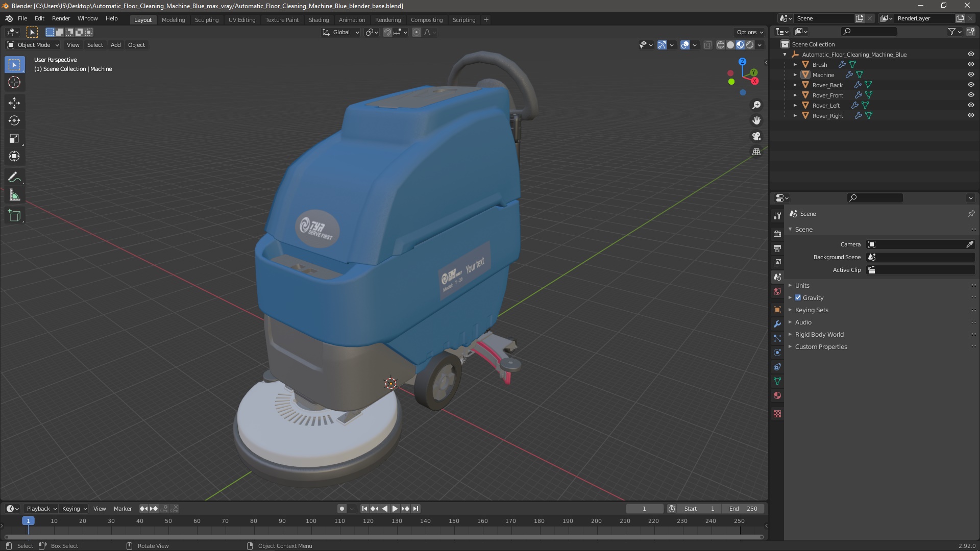The image size is (980, 551).
Task: Open the Render menu
Action: click(61, 18)
